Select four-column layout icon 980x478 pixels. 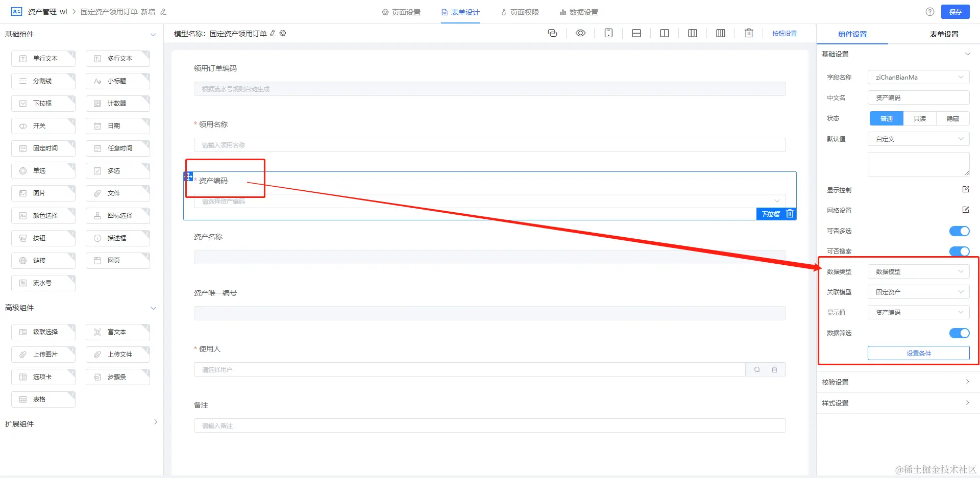pyautogui.click(x=721, y=33)
